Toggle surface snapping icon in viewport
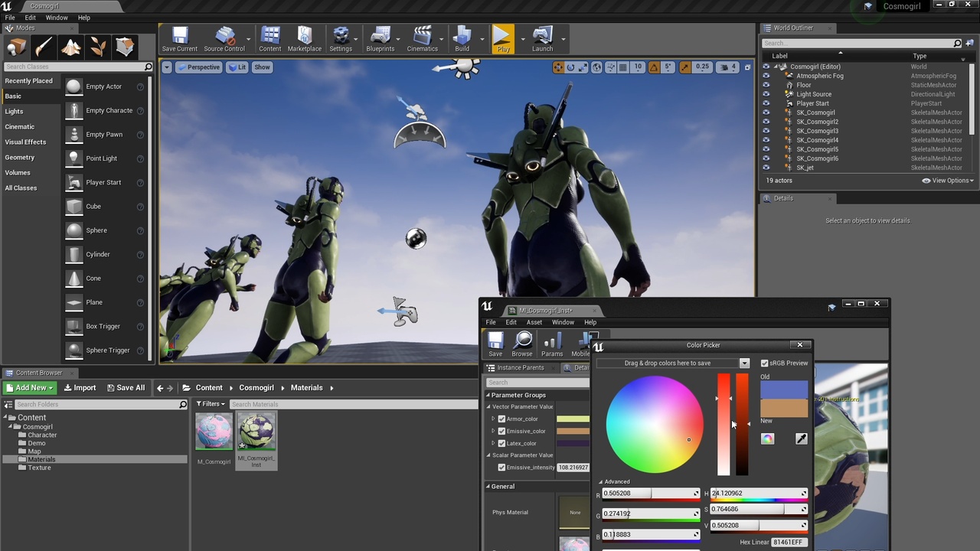 point(609,67)
